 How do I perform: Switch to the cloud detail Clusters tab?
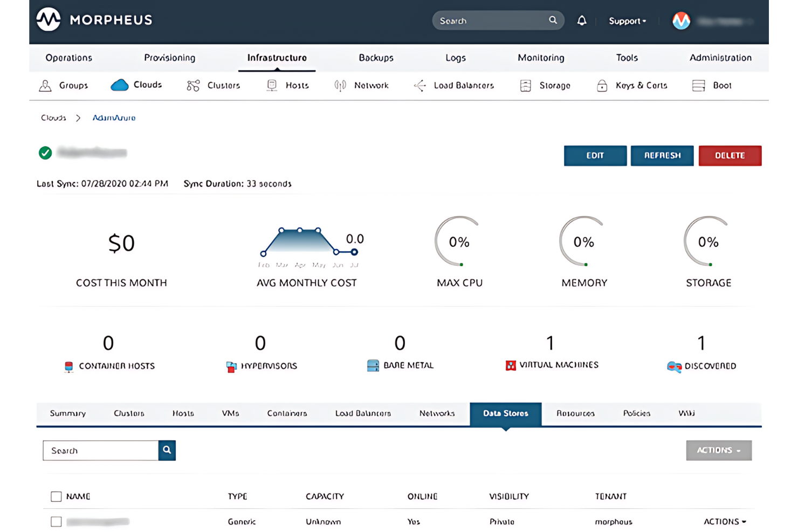[129, 413]
